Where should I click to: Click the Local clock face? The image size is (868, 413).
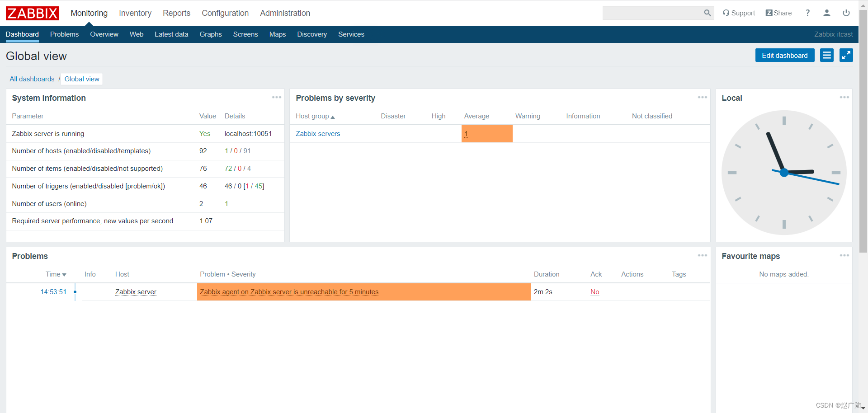784,173
